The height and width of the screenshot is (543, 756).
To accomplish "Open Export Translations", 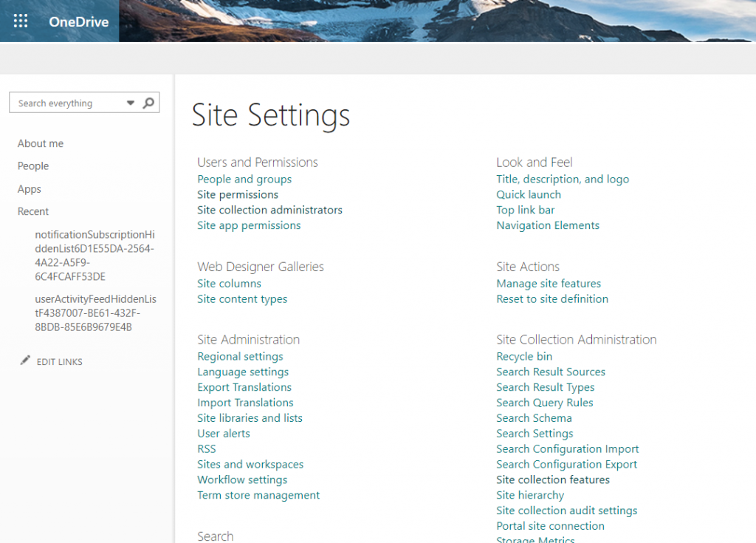I will [x=244, y=387].
